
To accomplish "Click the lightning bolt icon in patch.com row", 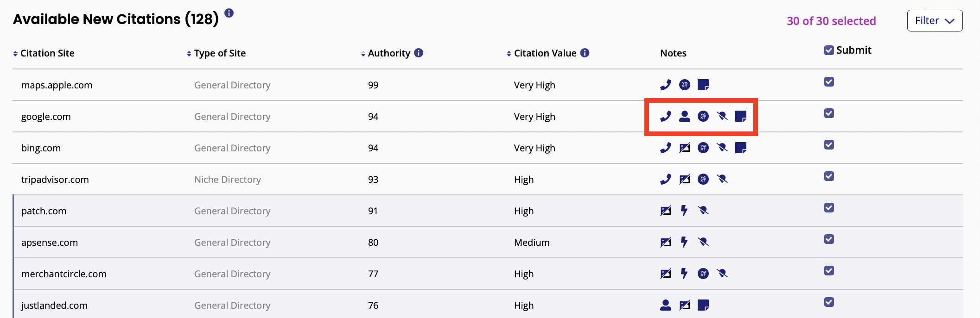I will click(x=684, y=211).
